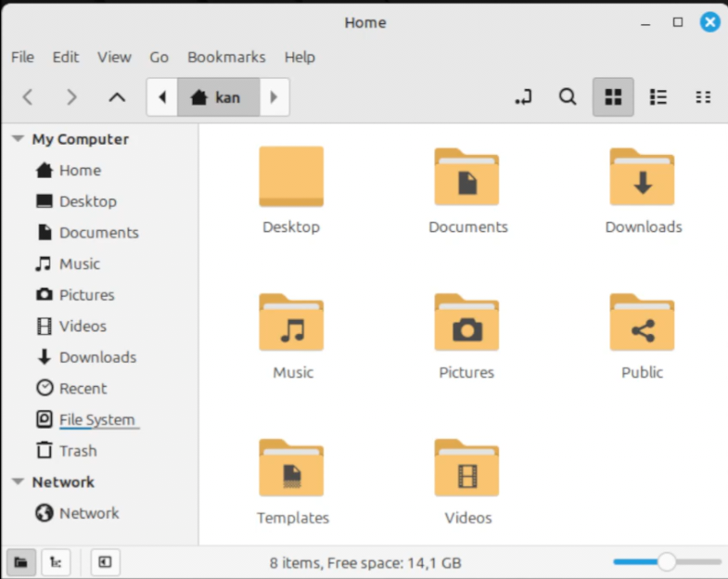Screen dimensions: 728x579
Task: Open Pictures in the sidebar
Action: pyautogui.click(x=75, y=295)
